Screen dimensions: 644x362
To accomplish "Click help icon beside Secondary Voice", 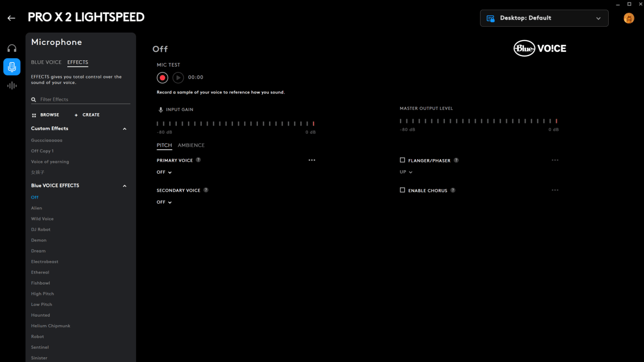I will [206, 190].
